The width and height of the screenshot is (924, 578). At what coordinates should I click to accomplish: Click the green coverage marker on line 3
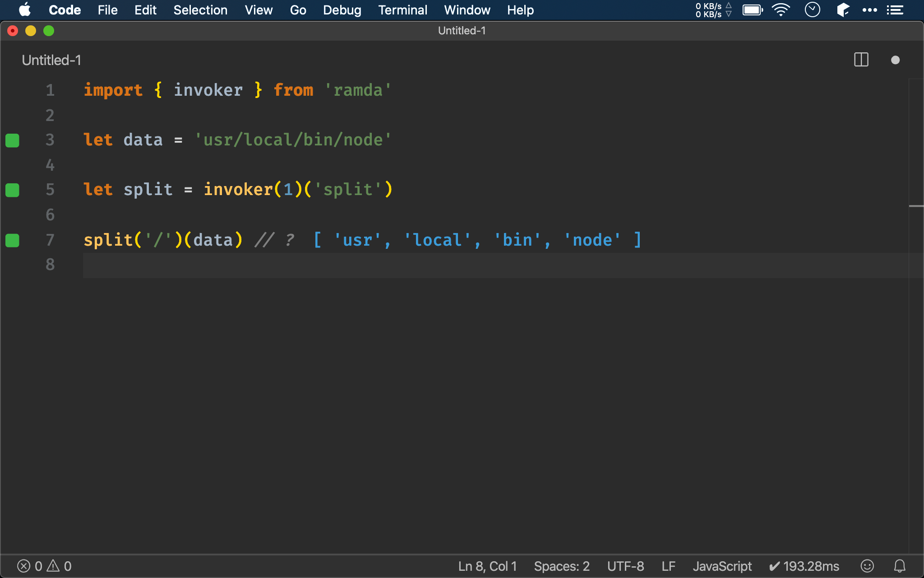coord(12,140)
